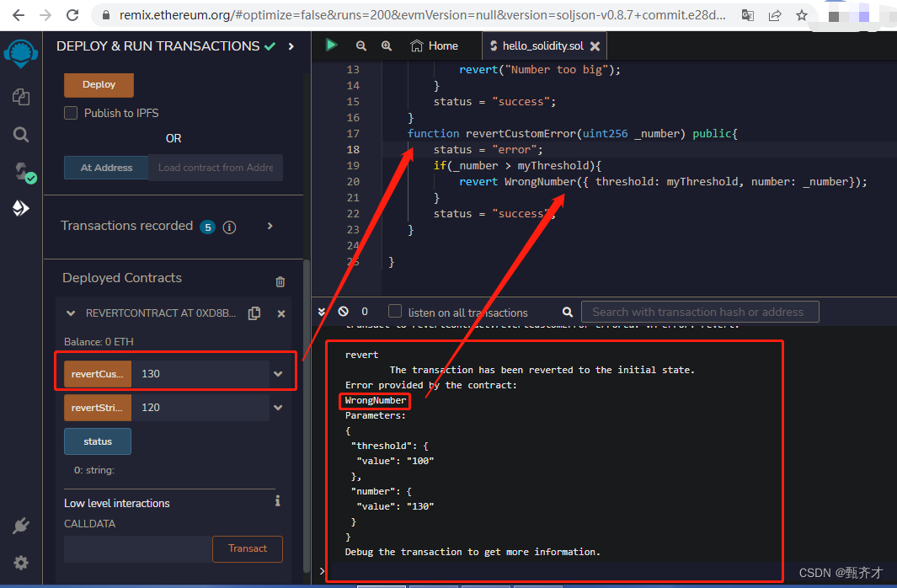Click the Balance: 0 ETH text
The height and width of the screenshot is (588, 897).
(x=99, y=341)
